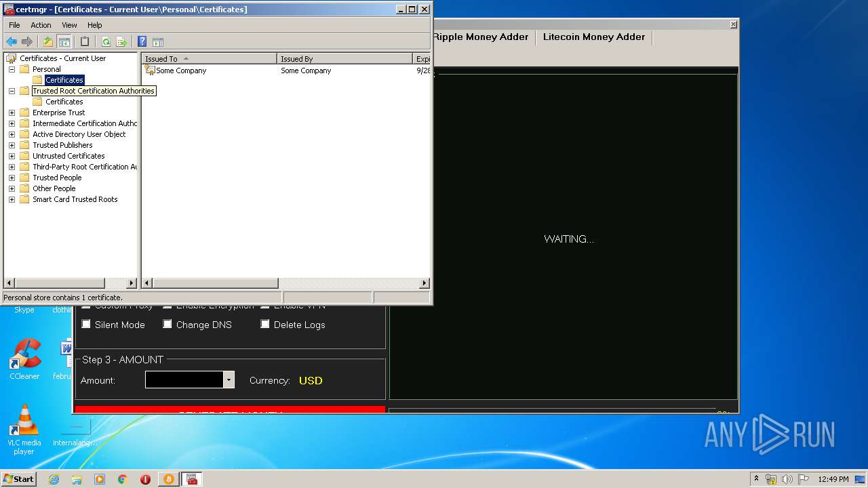Select Certificates under Trusted Root Authorities
This screenshot has height=488, width=868.
(x=64, y=102)
